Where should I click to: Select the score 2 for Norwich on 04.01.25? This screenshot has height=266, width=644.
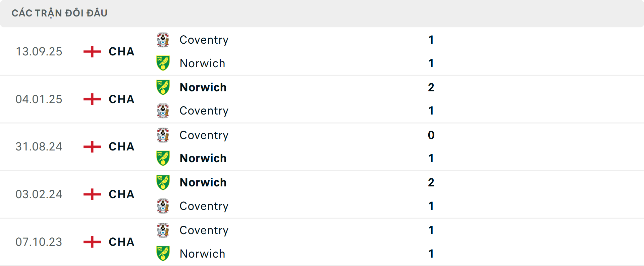coord(431,87)
